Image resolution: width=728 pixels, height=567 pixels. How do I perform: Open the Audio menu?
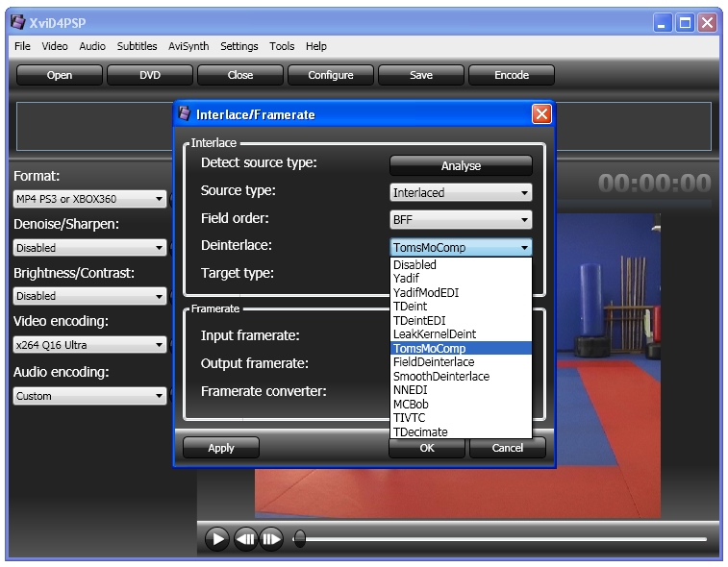coord(92,46)
